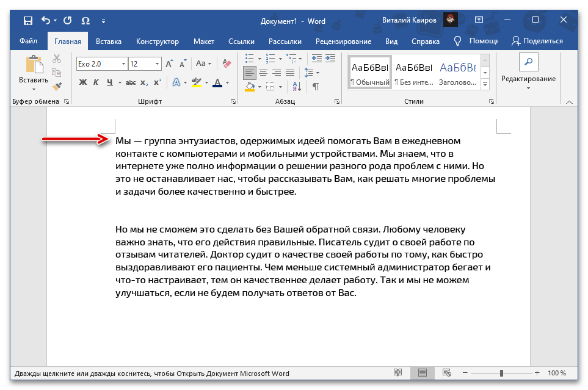This screenshot has width=588, height=390.
Task: Toggle bold formatting with the Ж button
Action: (x=83, y=82)
